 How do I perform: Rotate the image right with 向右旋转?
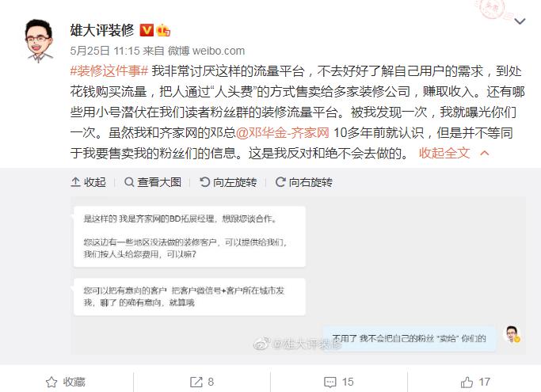point(303,182)
